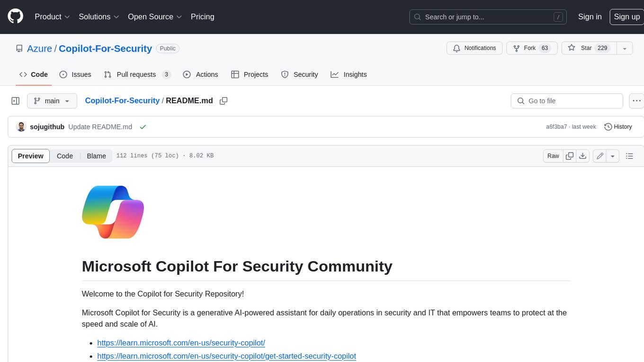Screen dimensions: 644x362
Task: Click the Public visibility badge
Action: pos(168,48)
